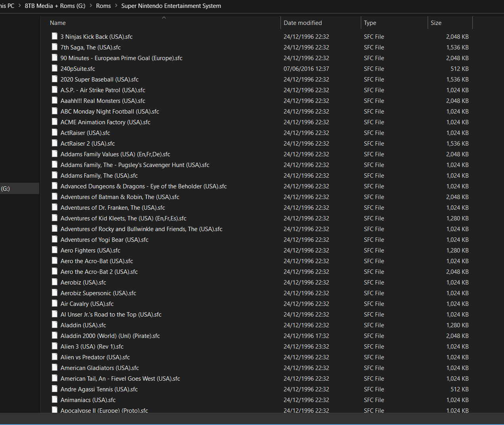Select A.S.P. - Air Strike Patrol file name
The height and width of the screenshot is (425, 504).
(103, 90)
